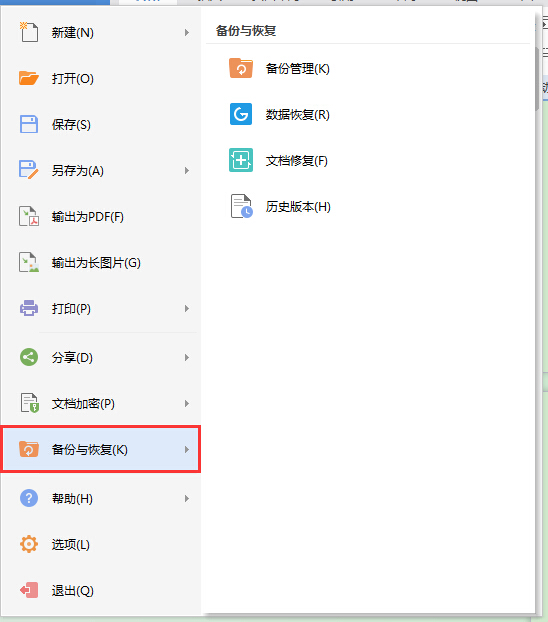The height and width of the screenshot is (622, 548).
Task: Expand the 分享(D) submenu arrow
Action: click(187, 358)
